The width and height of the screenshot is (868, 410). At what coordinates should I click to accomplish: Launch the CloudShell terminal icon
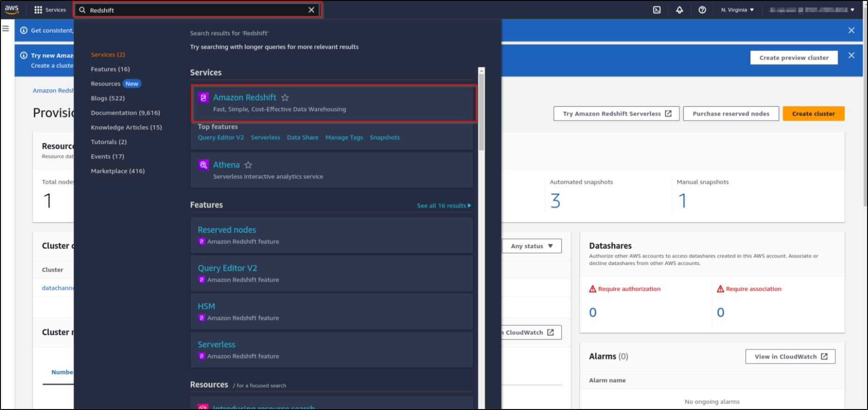[x=657, y=10]
